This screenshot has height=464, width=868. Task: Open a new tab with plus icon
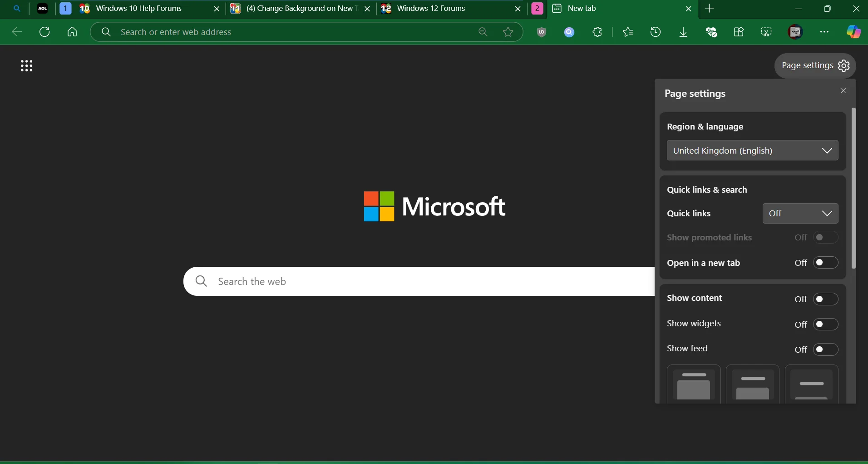point(710,9)
